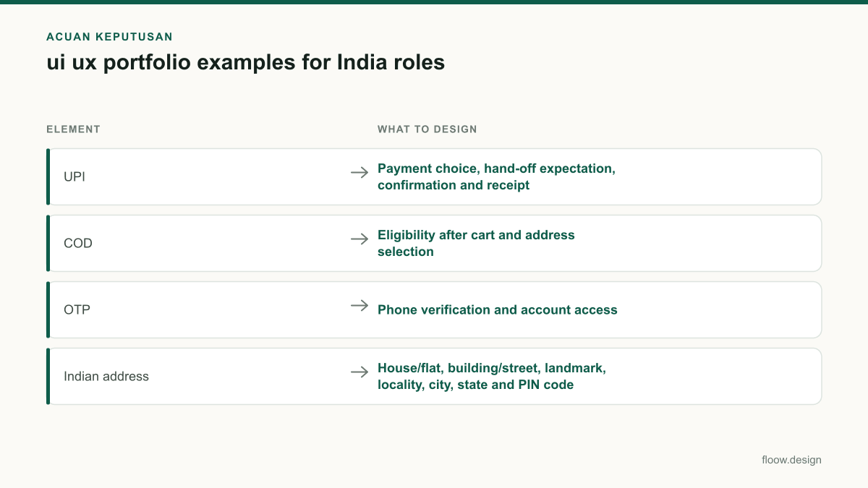The width and height of the screenshot is (868, 488).
Task: Click the green accent bar of OTP card
Action: 48,309
